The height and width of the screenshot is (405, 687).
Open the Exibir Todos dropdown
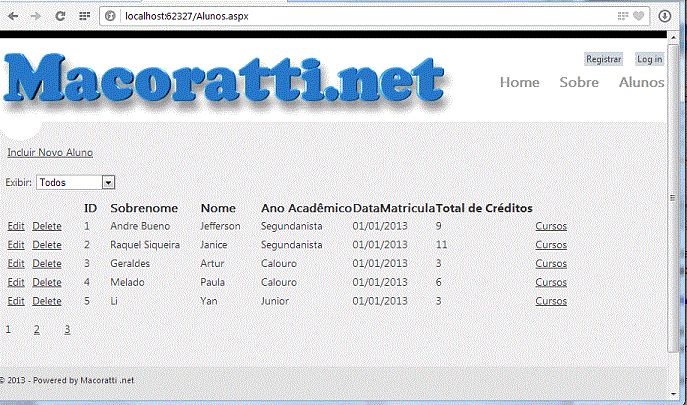(75, 182)
